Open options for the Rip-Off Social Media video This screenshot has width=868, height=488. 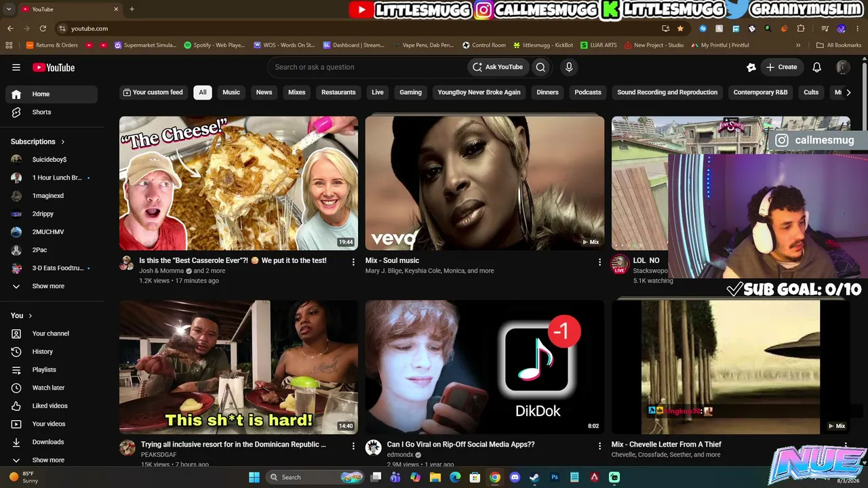coord(599,446)
